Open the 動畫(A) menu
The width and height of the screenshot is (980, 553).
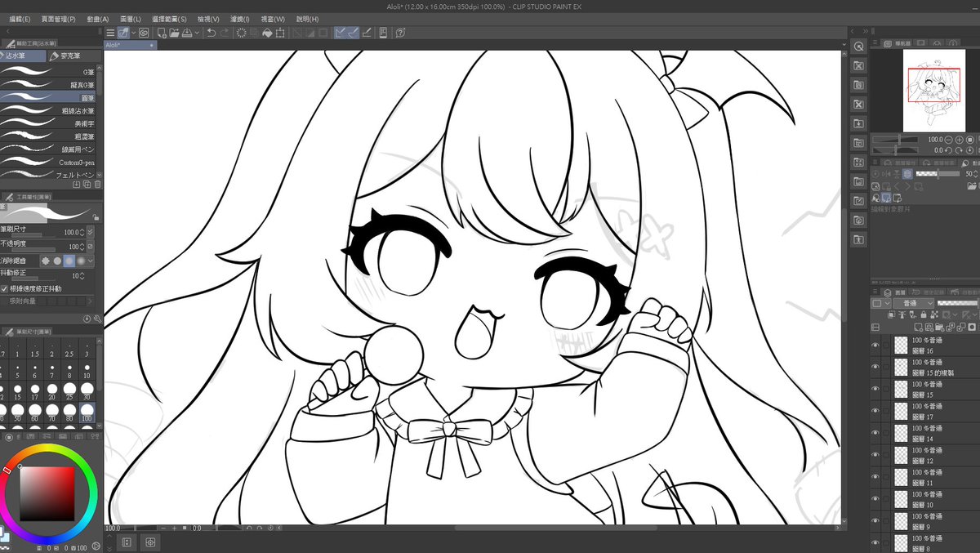[98, 19]
